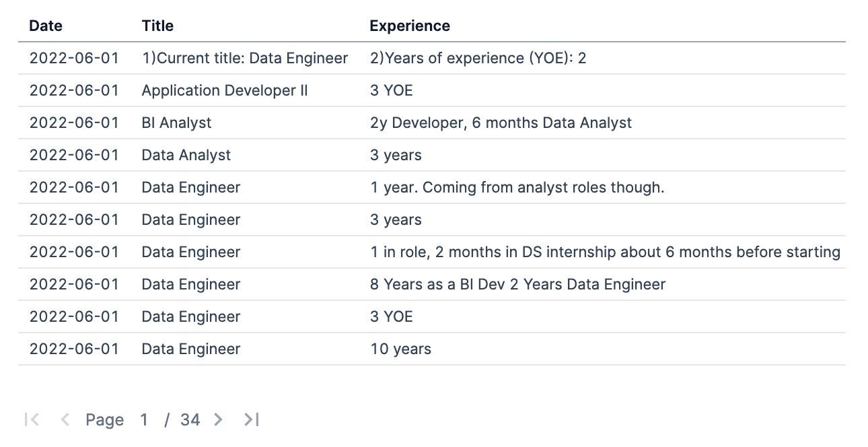Click the Experience column header

click(x=409, y=26)
